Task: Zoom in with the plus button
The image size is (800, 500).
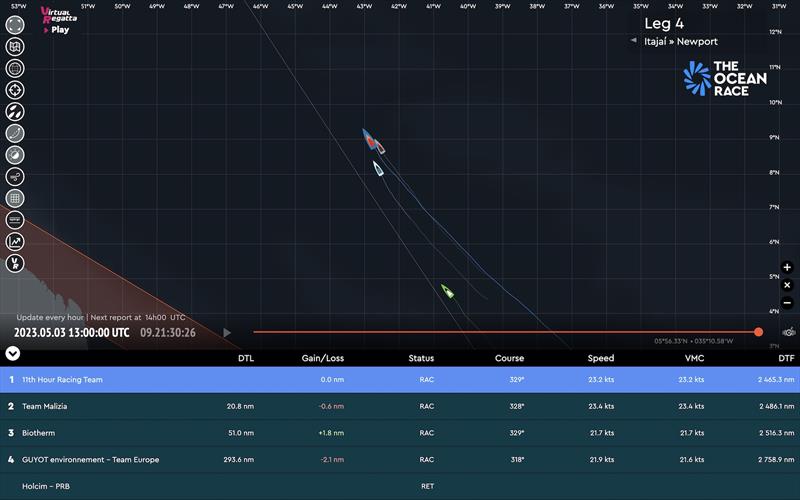Action: (x=787, y=267)
